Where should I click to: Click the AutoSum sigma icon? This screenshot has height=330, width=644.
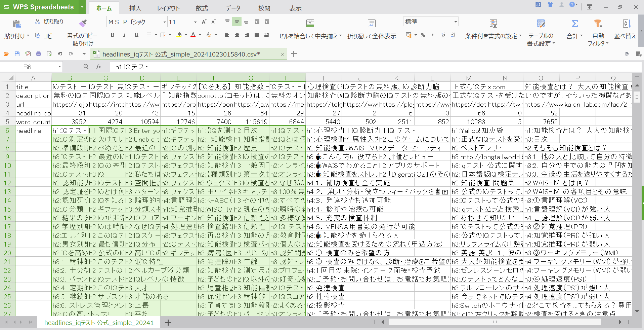click(574, 24)
